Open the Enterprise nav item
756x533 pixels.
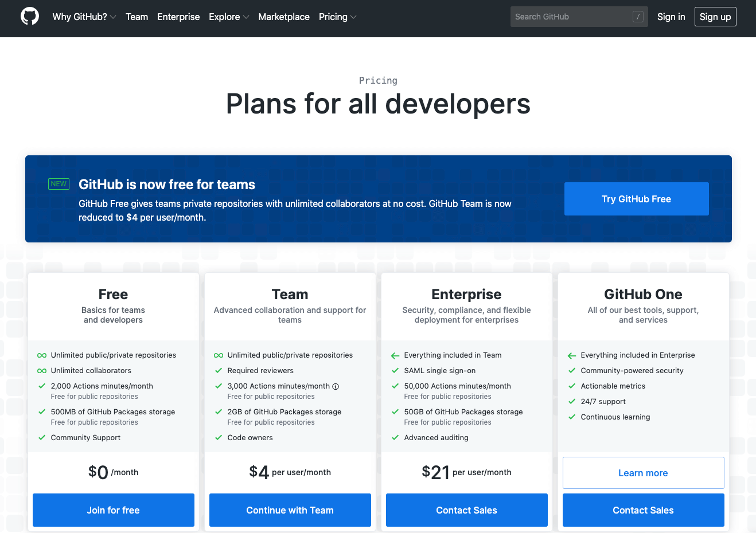[178, 17]
